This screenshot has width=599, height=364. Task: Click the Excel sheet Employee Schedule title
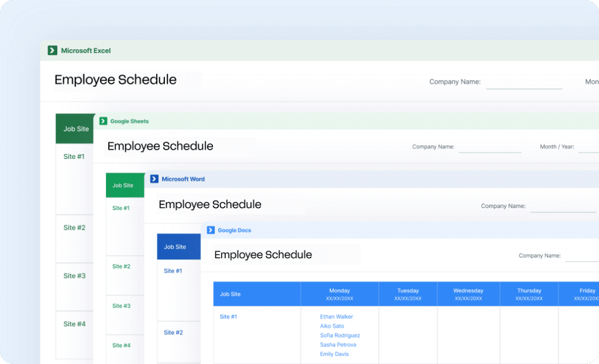[x=115, y=79]
